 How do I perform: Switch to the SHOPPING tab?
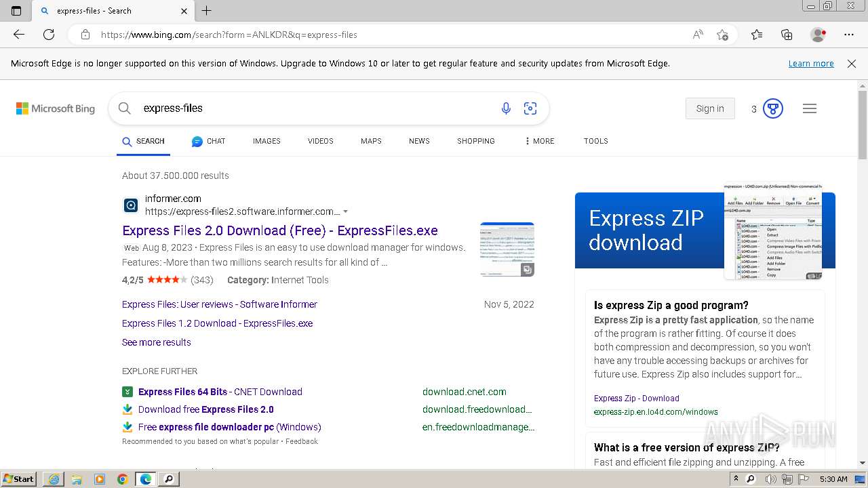[476, 141]
